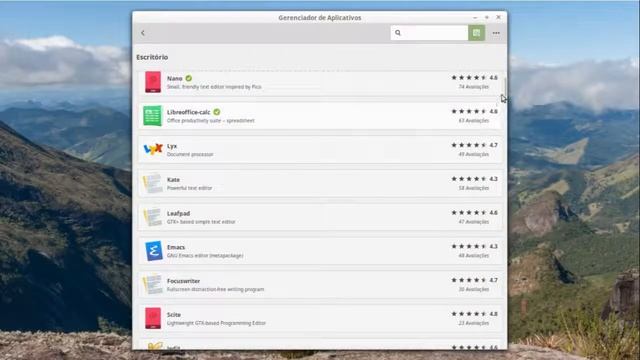The width and height of the screenshot is (640, 360).
Task: Click Scite's star rating
Action: point(469,314)
